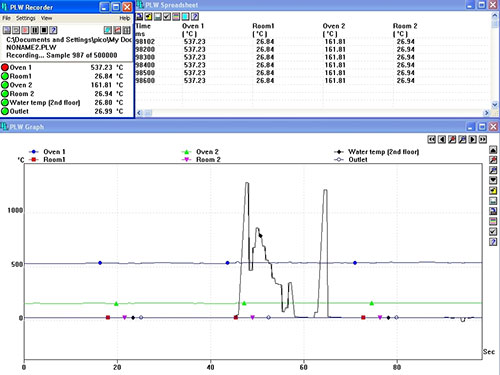Pause recording in PLW Recorder toolbar
500x375 pixels.
(x=35, y=30)
